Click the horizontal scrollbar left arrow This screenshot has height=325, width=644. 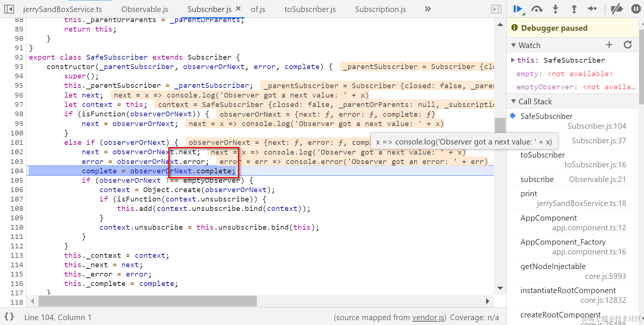click(33, 301)
